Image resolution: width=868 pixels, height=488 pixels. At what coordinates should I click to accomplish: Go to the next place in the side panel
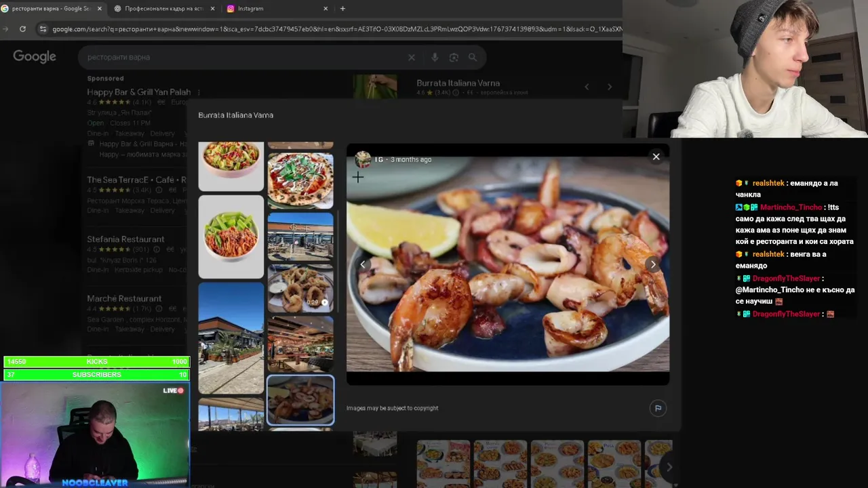click(x=610, y=87)
